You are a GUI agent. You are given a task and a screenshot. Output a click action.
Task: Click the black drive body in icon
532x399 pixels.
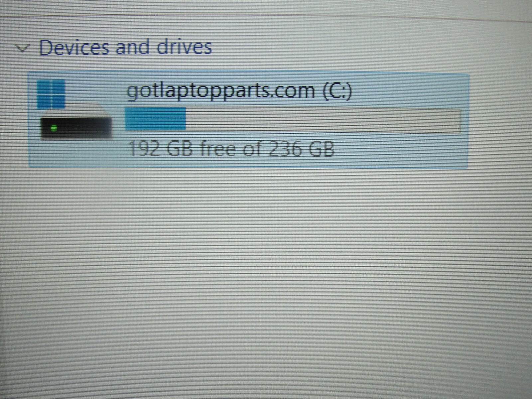click(75, 128)
